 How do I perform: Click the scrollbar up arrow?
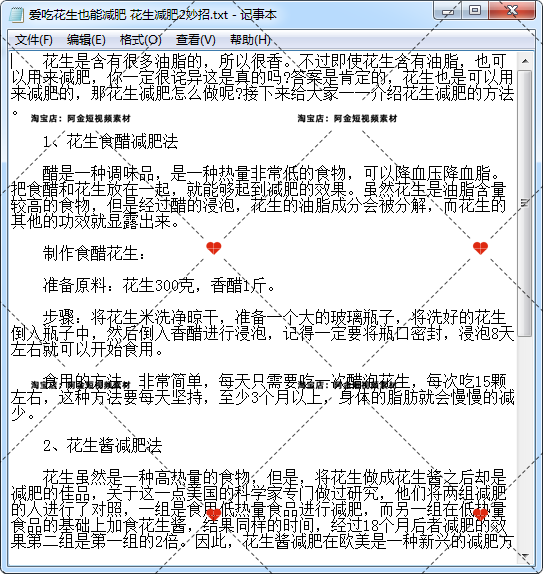[x=525, y=61]
